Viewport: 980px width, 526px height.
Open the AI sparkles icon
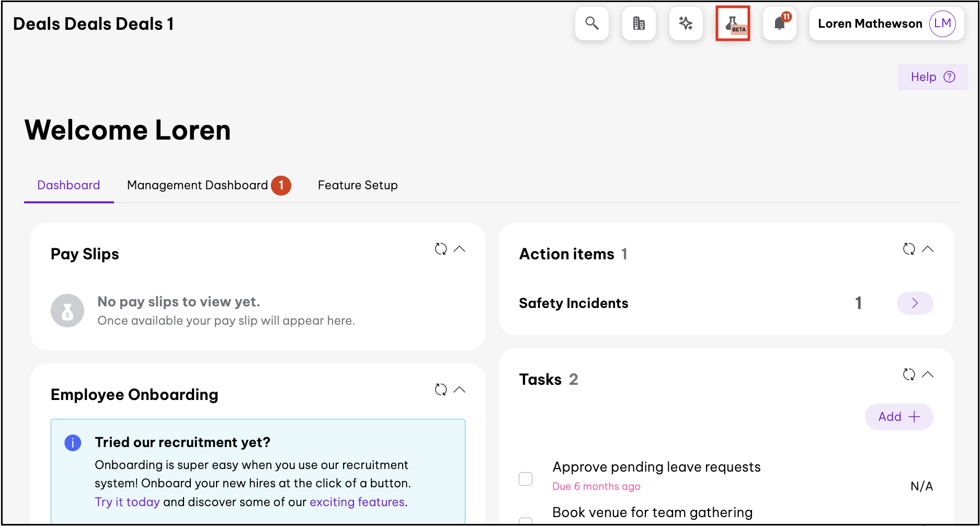pos(686,24)
